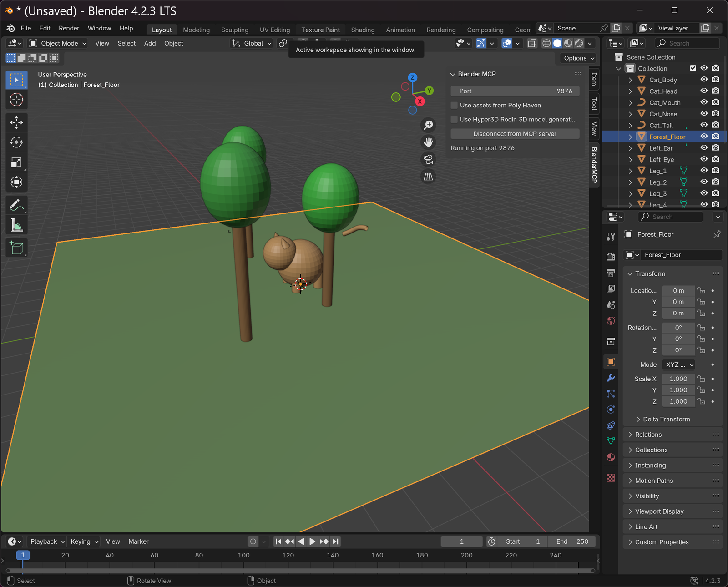The width and height of the screenshot is (728, 587).
Task: Open the Options dropdown
Action: (x=579, y=58)
